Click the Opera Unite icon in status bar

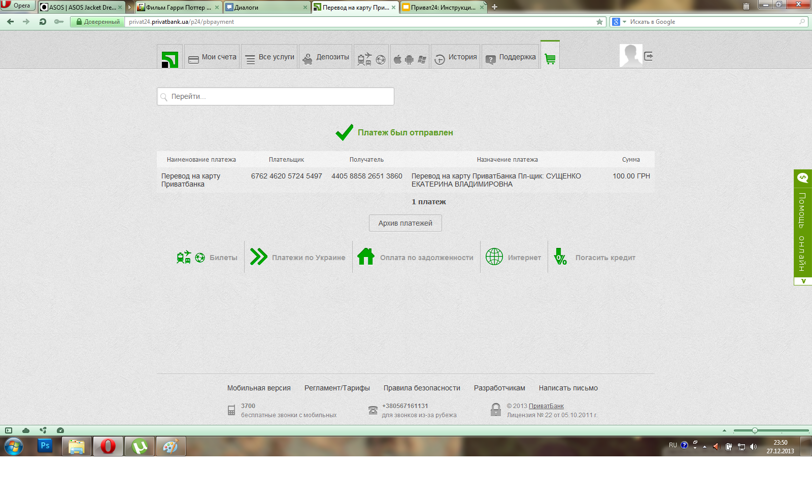(43, 430)
